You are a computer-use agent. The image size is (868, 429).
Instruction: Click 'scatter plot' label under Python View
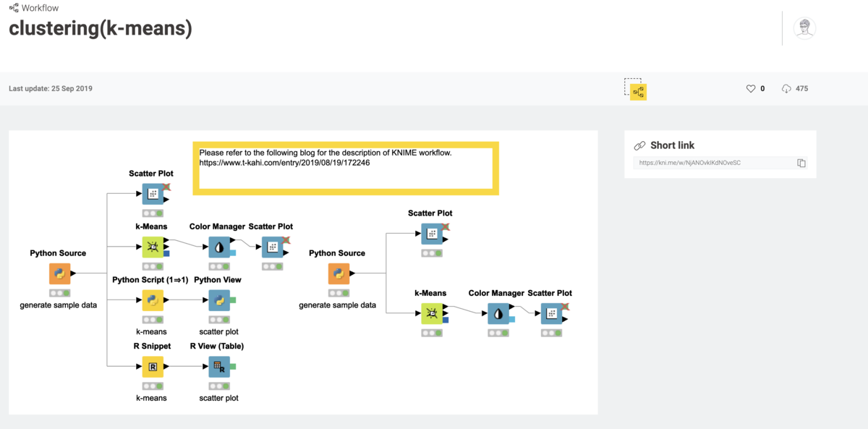coord(219,331)
